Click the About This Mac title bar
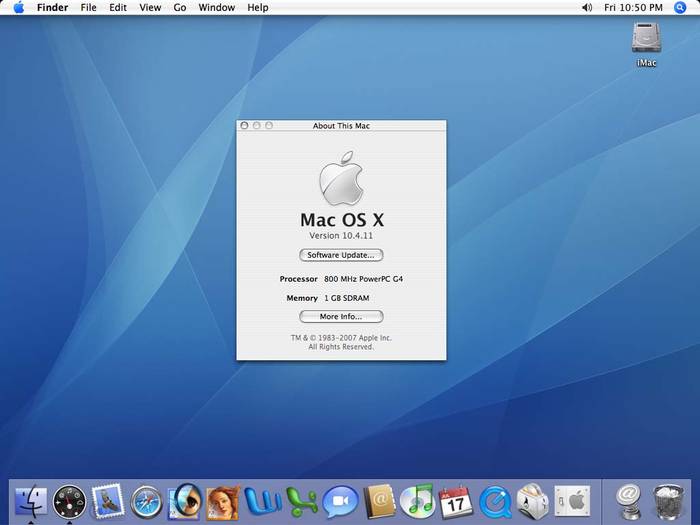700x525 pixels. coord(341,125)
